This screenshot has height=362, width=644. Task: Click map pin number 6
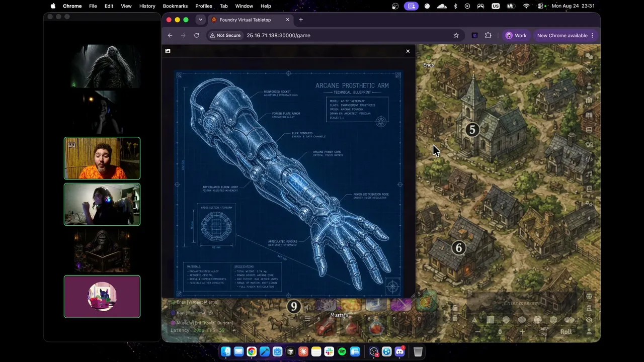(458, 247)
